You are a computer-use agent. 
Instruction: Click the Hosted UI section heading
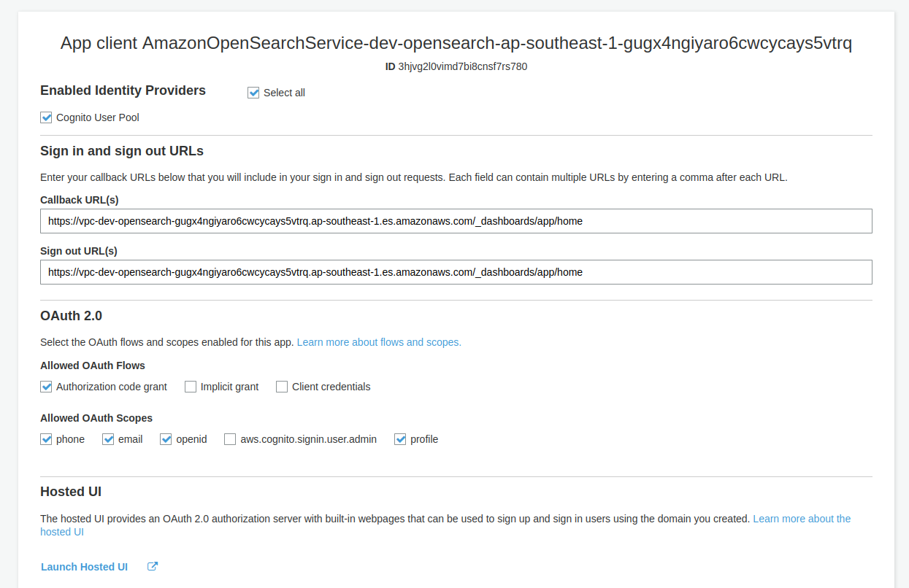pos(71,492)
